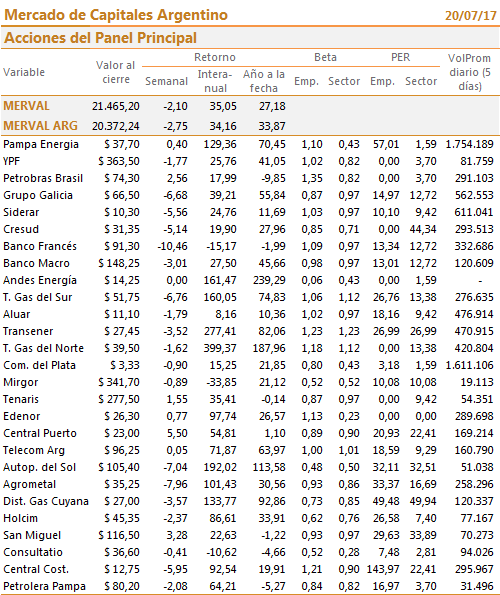Click the VolProm diario column header
The image size is (500, 595).
[469, 72]
